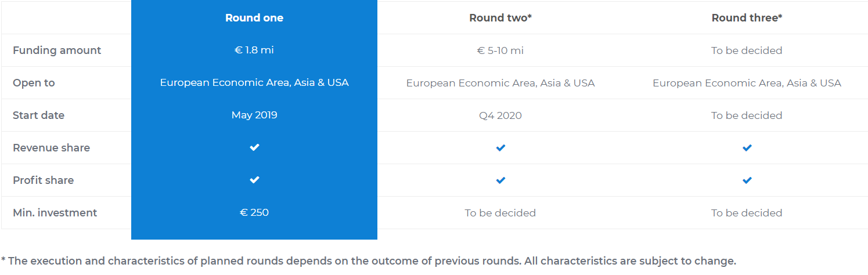868x275 pixels.
Task: Click the Q4 2020 start date
Action: [500, 115]
